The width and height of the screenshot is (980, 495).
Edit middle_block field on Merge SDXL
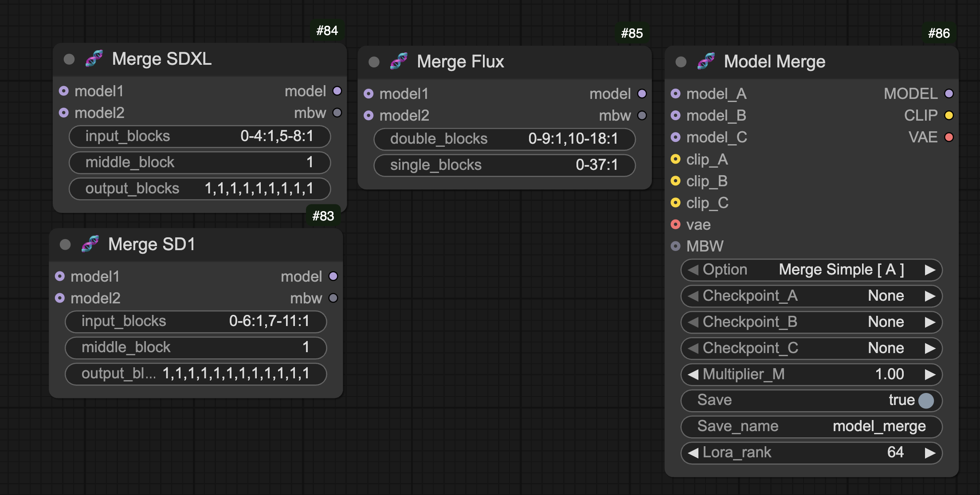200,162
